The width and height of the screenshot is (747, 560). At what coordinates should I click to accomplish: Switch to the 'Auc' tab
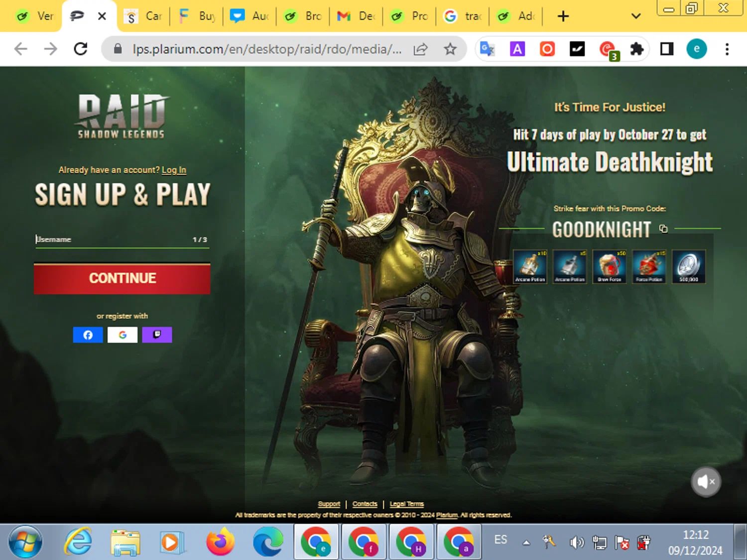(250, 16)
